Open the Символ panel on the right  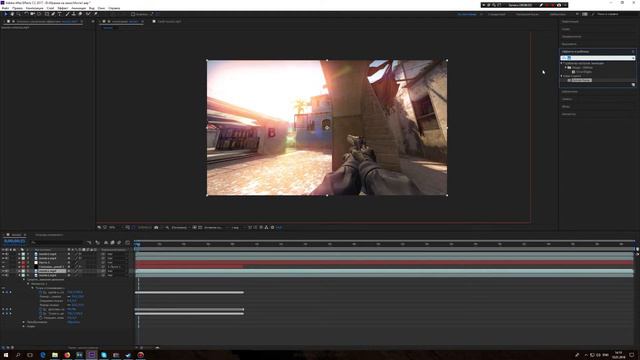[x=567, y=99]
